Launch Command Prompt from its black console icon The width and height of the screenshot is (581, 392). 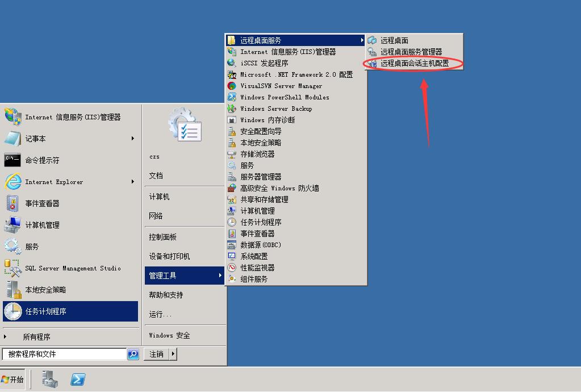click(12, 160)
